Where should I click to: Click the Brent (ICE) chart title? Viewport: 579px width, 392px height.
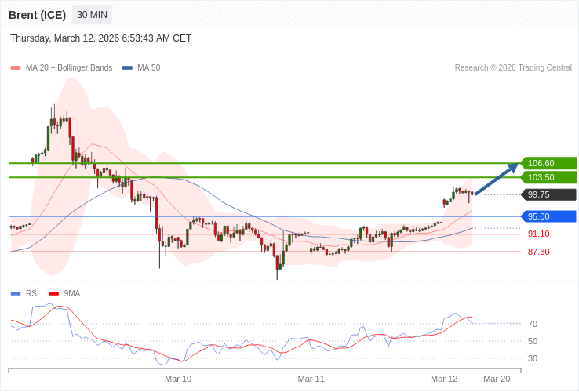click(x=37, y=15)
